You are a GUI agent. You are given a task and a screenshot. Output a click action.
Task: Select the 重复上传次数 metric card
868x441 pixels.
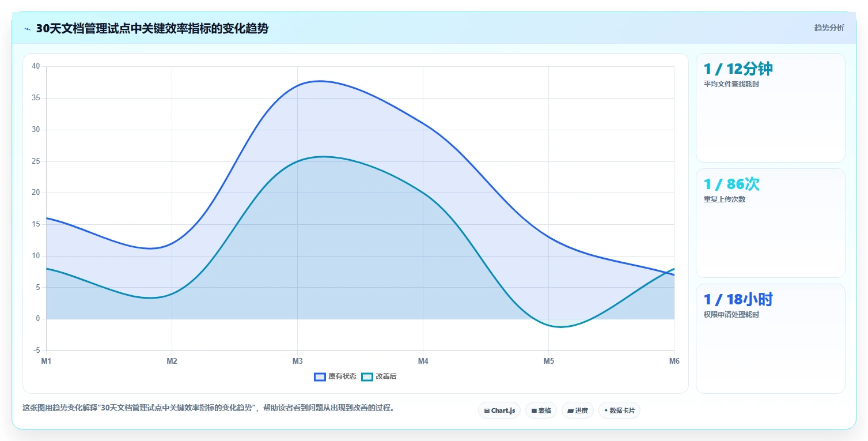771,223
